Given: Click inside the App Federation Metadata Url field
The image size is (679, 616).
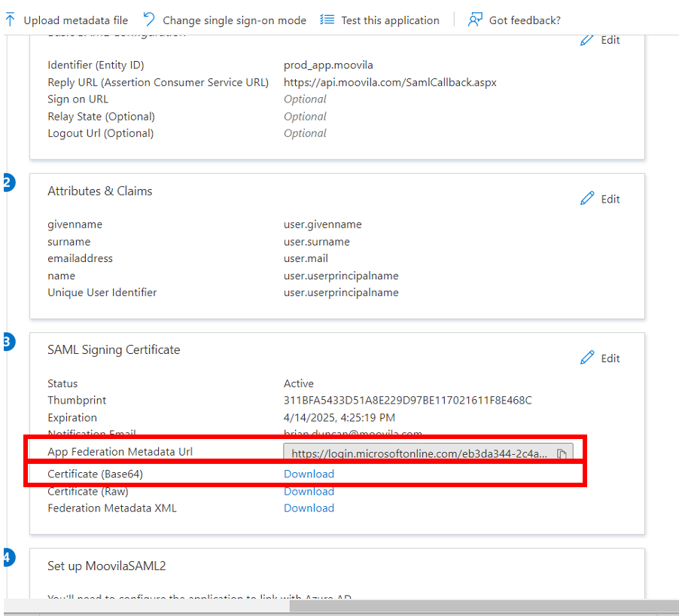Looking at the screenshot, I should [419, 453].
